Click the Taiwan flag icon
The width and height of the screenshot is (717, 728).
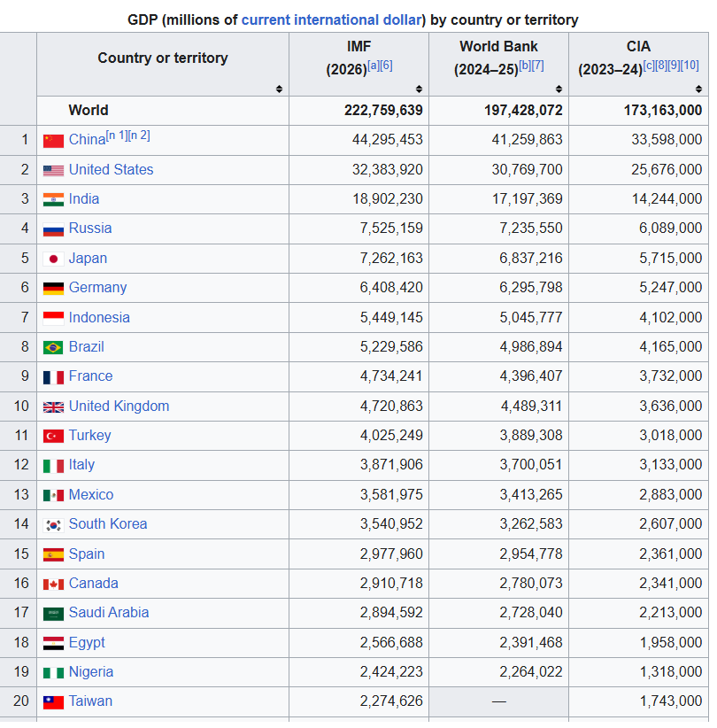pos(53,702)
